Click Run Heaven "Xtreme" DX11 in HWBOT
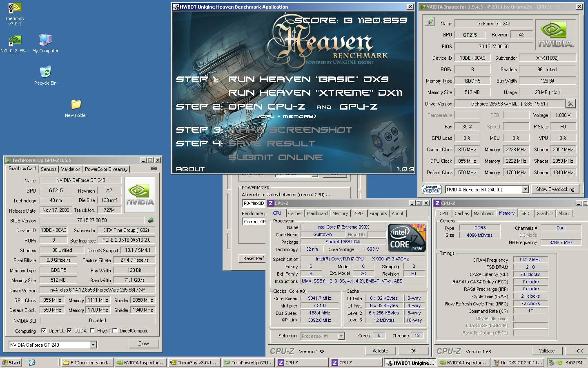588x368 pixels. point(315,93)
